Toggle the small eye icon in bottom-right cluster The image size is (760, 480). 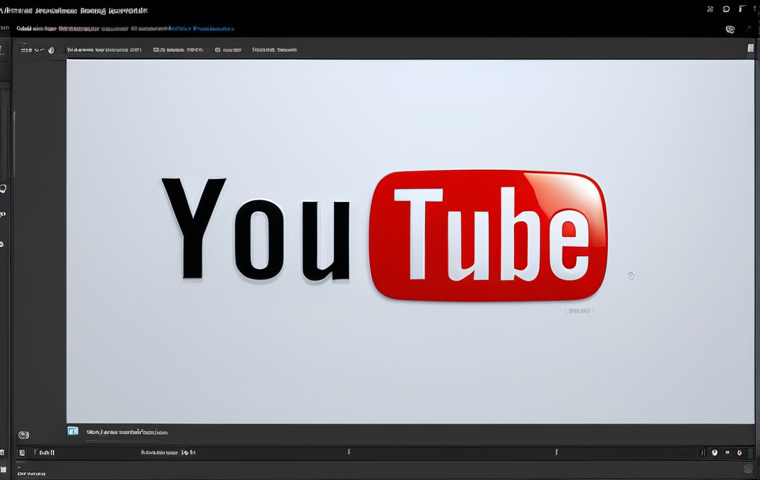(727, 452)
